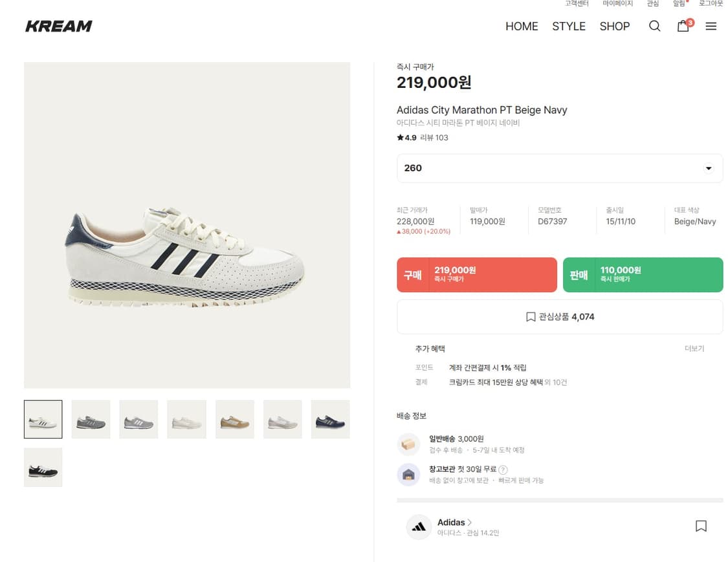Click the warehouse storage help question icon
The height and width of the screenshot is (562, 728).
[x=503, y=470]
